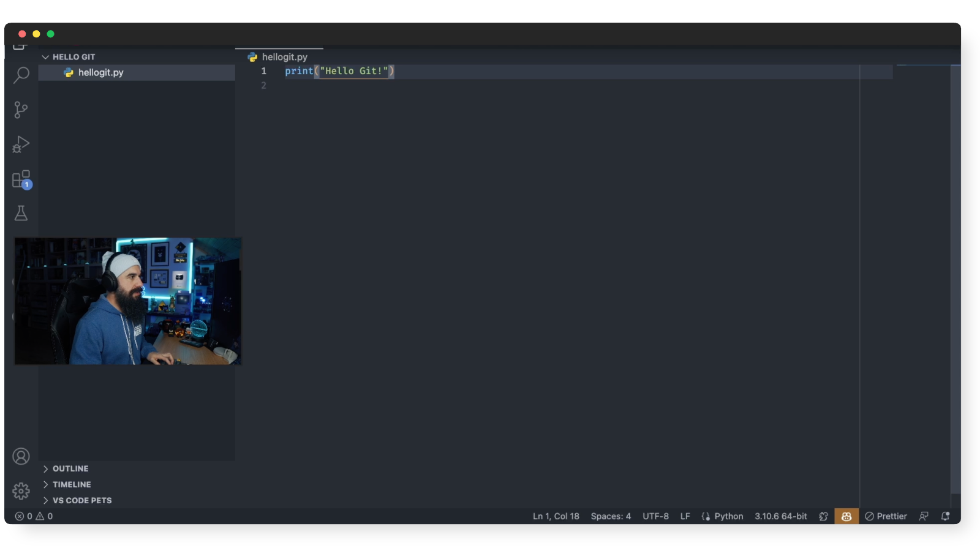The width and height of the screenshot is (980, 551).
Task: Select hellogit.py in the explorer tree
Action: (137, 72)
